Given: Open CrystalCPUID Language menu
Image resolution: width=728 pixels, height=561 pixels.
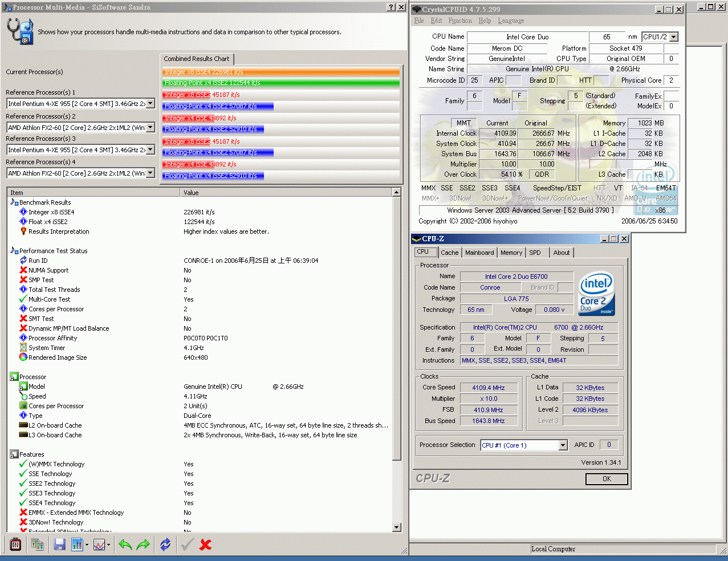Looking at the screenshot, I should click(511, 21).
